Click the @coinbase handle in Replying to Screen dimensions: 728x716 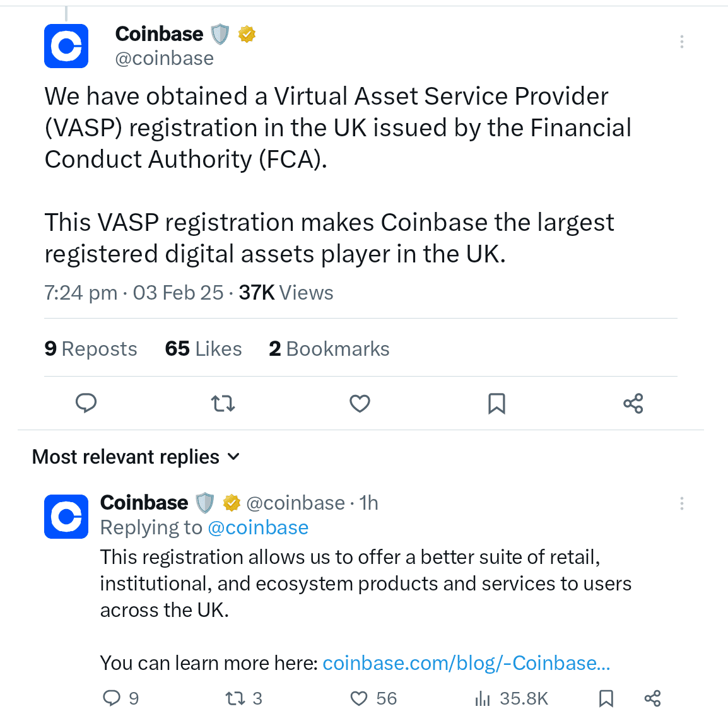coord(258,527)
